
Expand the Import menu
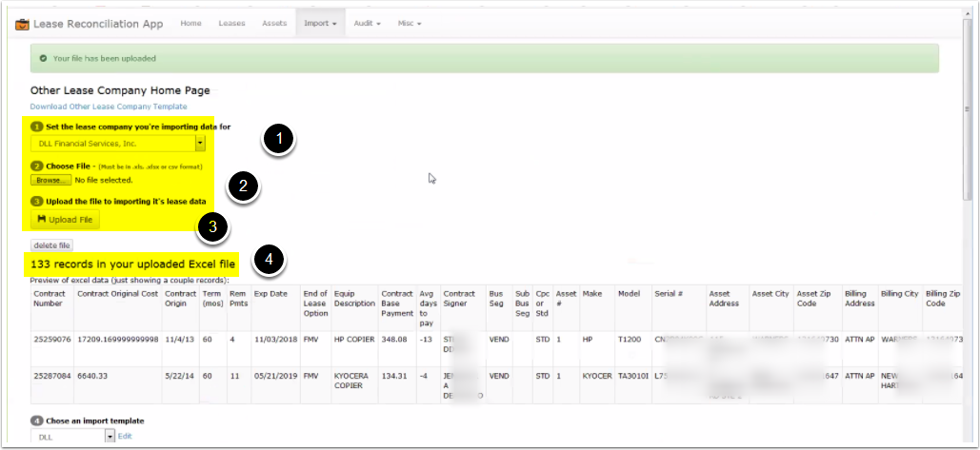tap(321, 23)
